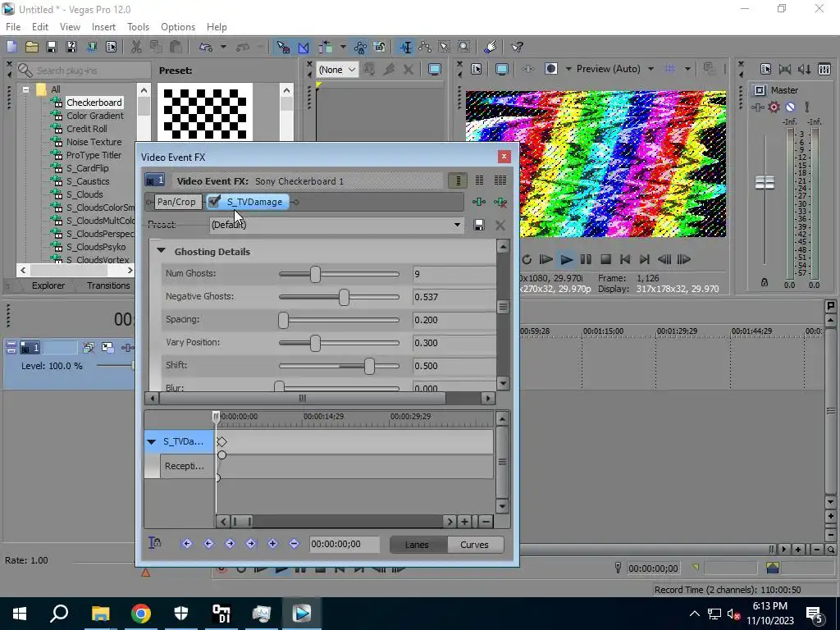Click the Save floppy disk icon
Screen dimensions: 840x630
coord(52,47)
